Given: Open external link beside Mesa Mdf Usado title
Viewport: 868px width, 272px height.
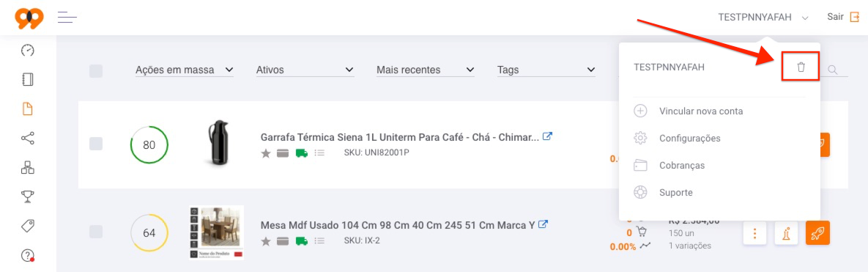Looking at the screenshot, I should (x=543, y=225).
